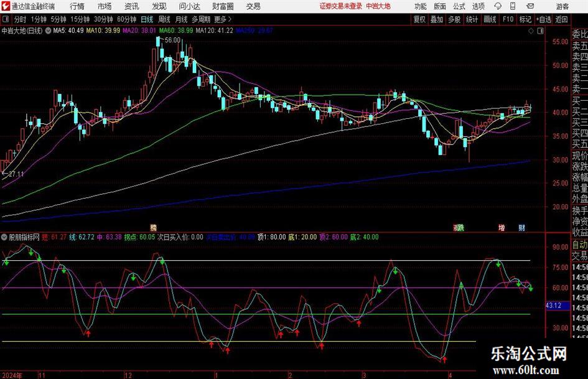Open the 发现 menu
The width and height of the screenshot is (588, 379).
point(159,6)
